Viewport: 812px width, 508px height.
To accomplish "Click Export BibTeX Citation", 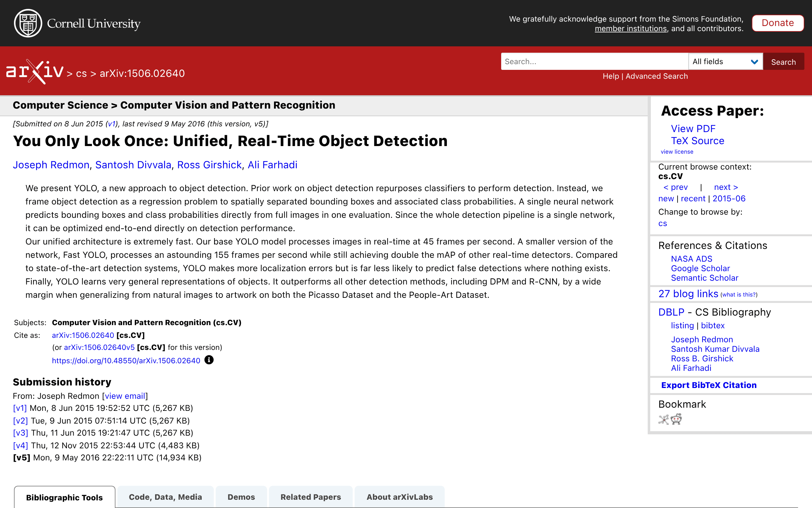I will 709,385.
